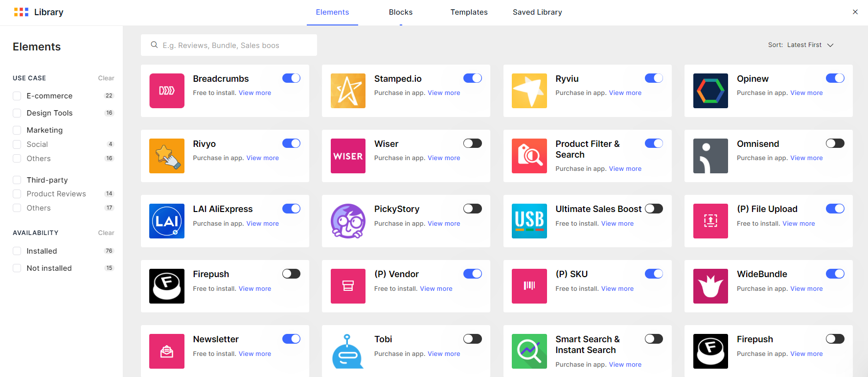Open the Omnisend app icon
The width and height of the screenshot is (868, 377).
tap(710, 156)
